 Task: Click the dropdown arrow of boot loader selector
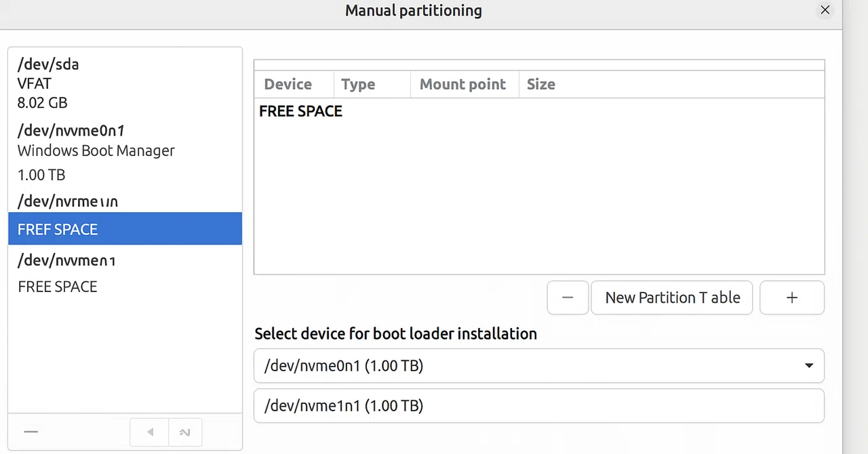point(808,366)
